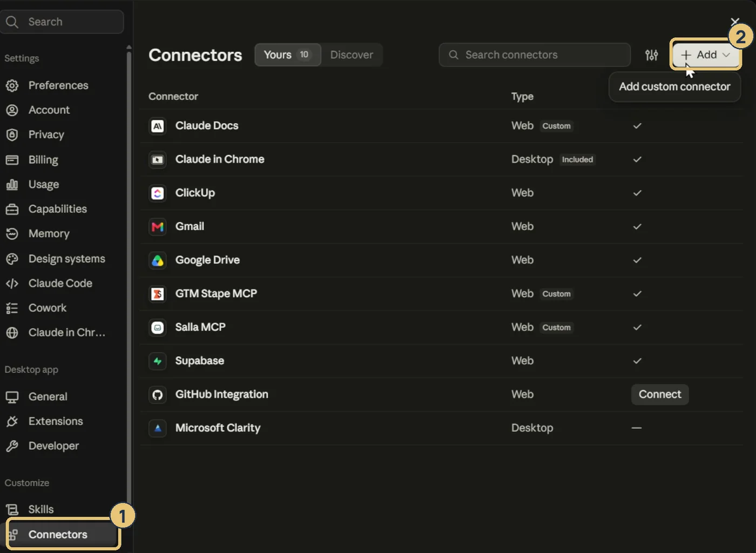Open Billing settings page
756x553 pixels.
(43, 160)
